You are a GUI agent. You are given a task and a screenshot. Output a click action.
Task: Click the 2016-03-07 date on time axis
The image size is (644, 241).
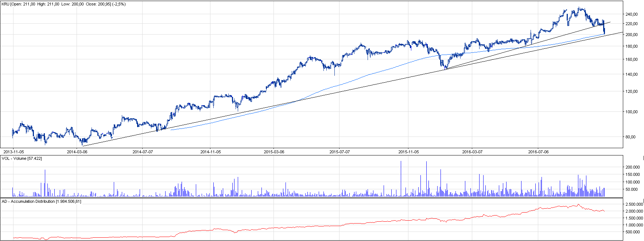(x=472, y=152)
